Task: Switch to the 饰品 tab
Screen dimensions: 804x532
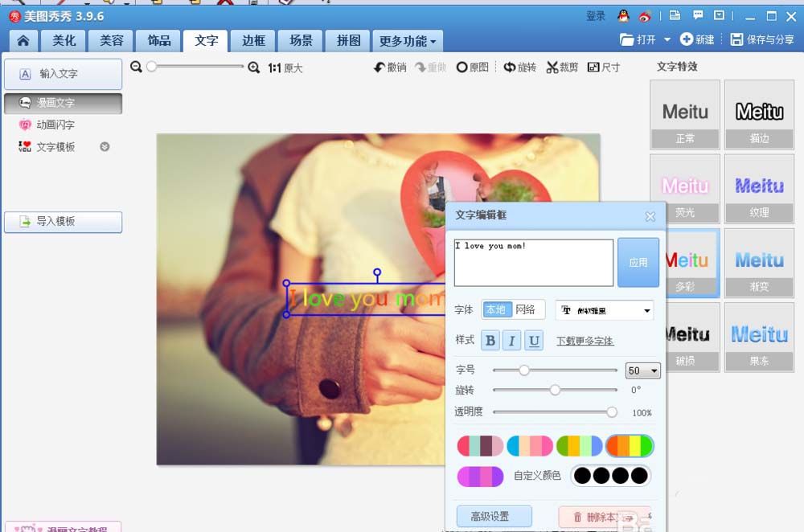Action: pyautogui.click(x=159, y=40)
